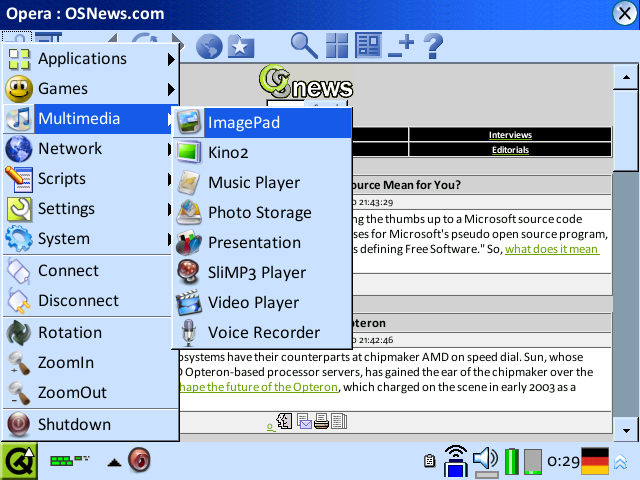640x480 pixels.
Task: Launch Video Player from submenu
Action: tap(262, 303)
